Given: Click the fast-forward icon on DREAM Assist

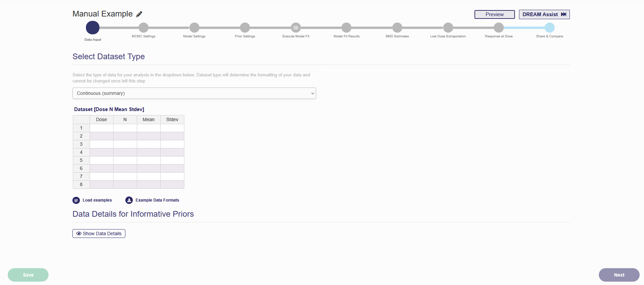Looking at the screenshot, I should coord(564,14).
